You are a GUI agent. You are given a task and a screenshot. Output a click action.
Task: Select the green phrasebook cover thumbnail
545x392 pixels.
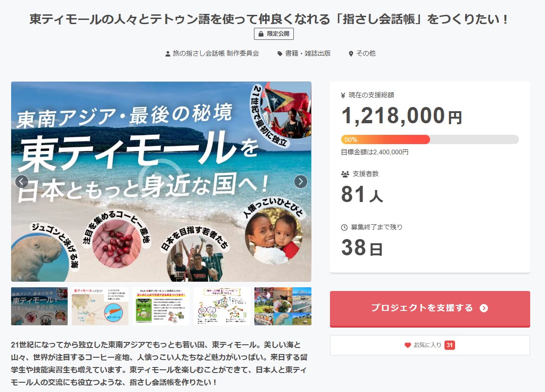pyautogui.click(x=161, y=306)
